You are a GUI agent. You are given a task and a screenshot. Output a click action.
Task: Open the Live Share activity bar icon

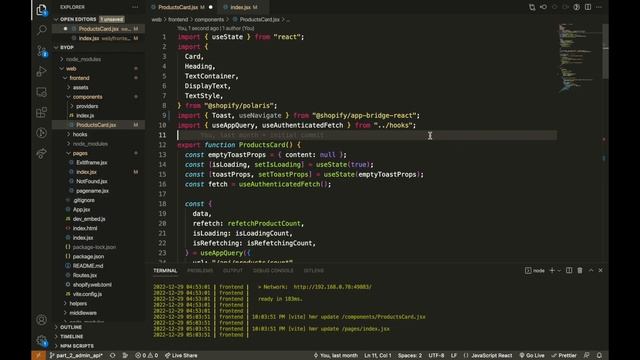tap(41, 153)
